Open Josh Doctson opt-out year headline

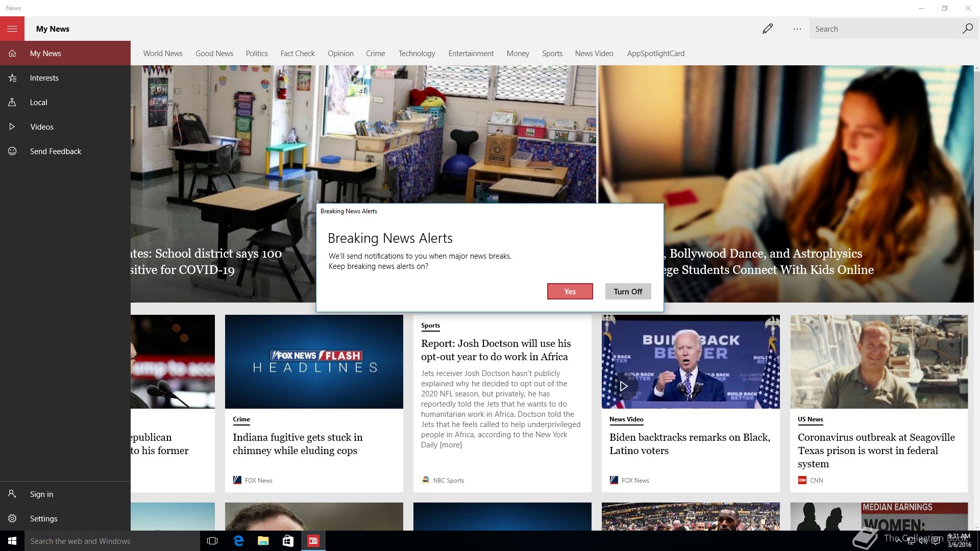coord(496,350)
